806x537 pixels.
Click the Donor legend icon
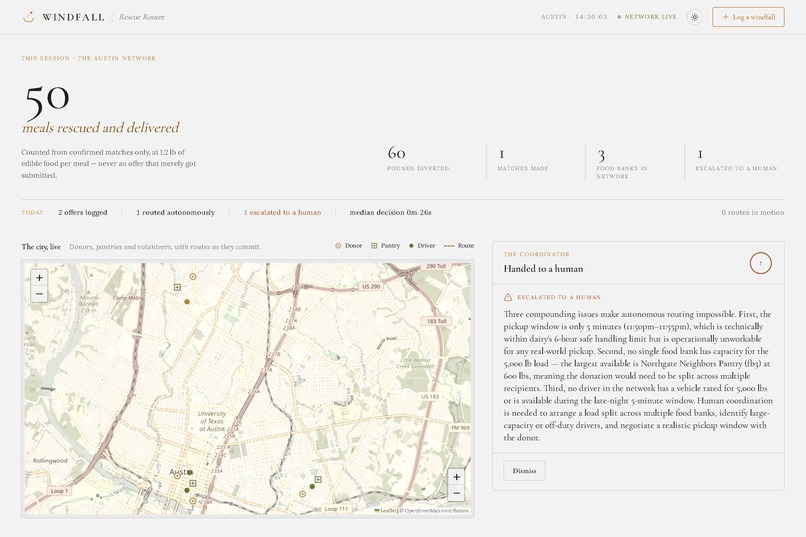pos(338,246)
